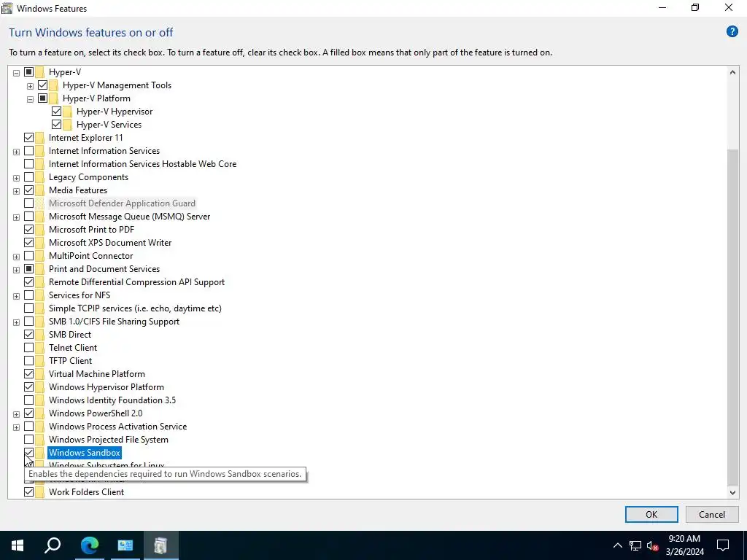Click the Start menu Windows logo
This screenshot has width=747, height=560.
click(18, 545)
